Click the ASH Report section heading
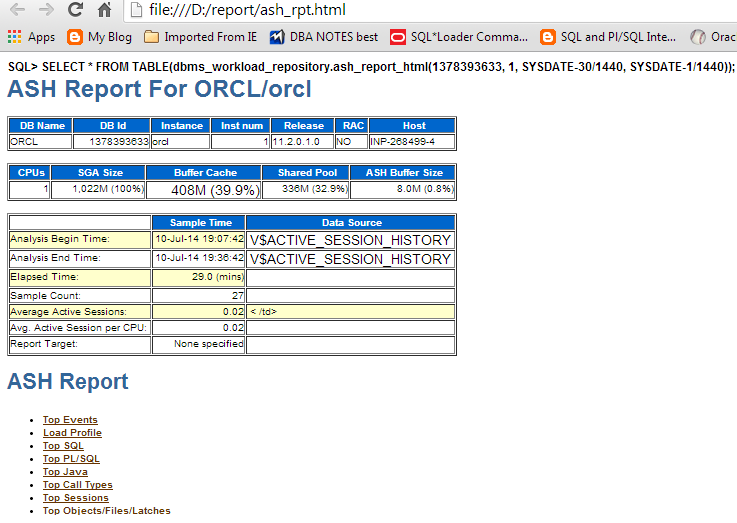The height and width of the screenshot is (523, 737). point(68,381)
